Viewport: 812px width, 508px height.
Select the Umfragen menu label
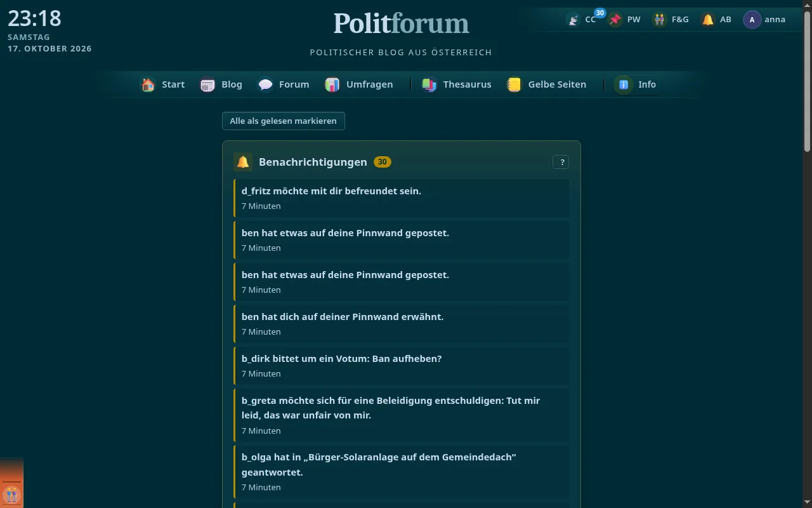[x=369, y=84]
